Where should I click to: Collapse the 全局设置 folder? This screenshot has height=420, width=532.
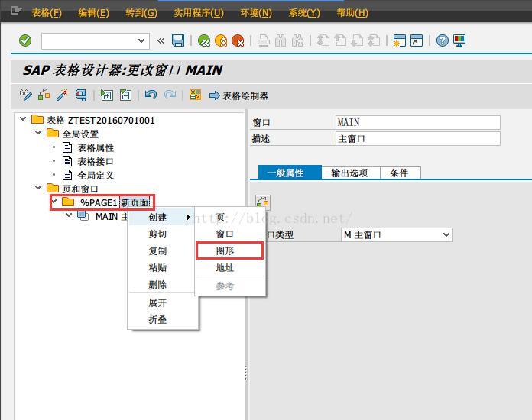pyautogui.click(x=38, y=133)
